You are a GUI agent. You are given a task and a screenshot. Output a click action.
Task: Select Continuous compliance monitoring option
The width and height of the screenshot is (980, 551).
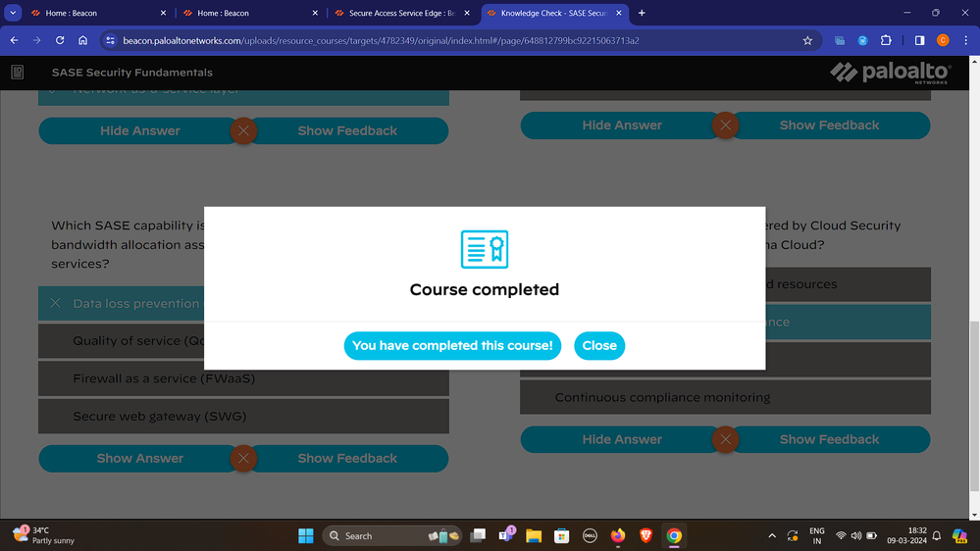pyautogui.click(x=725, y=397)
